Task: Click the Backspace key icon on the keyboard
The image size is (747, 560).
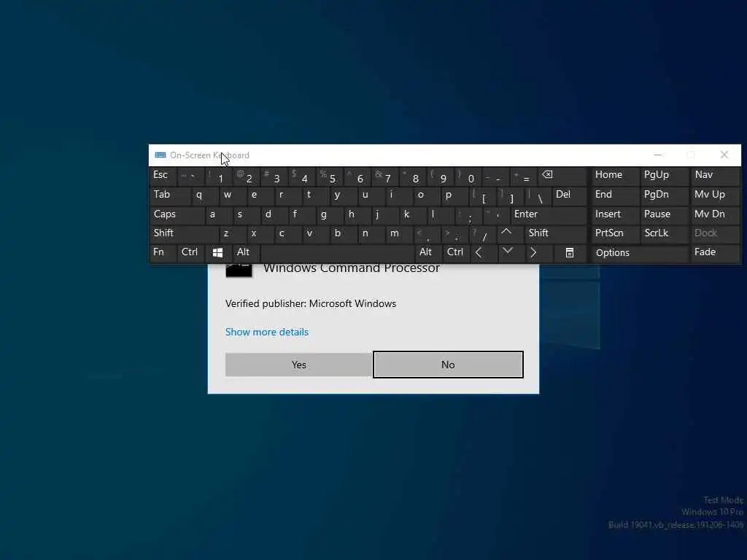Action: (562, 176)
